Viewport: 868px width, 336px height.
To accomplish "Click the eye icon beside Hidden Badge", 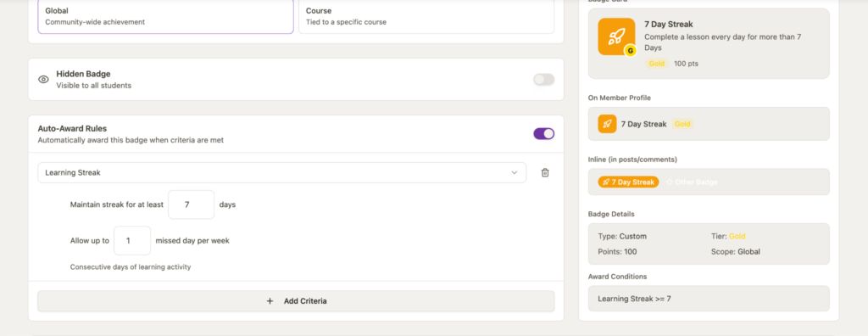I will (43, 79).
